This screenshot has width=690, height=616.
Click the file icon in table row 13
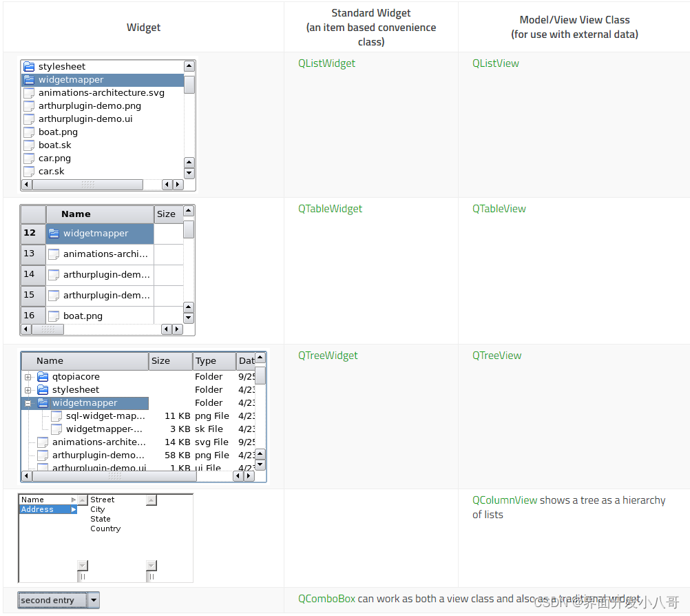click(x=54, y=254)
